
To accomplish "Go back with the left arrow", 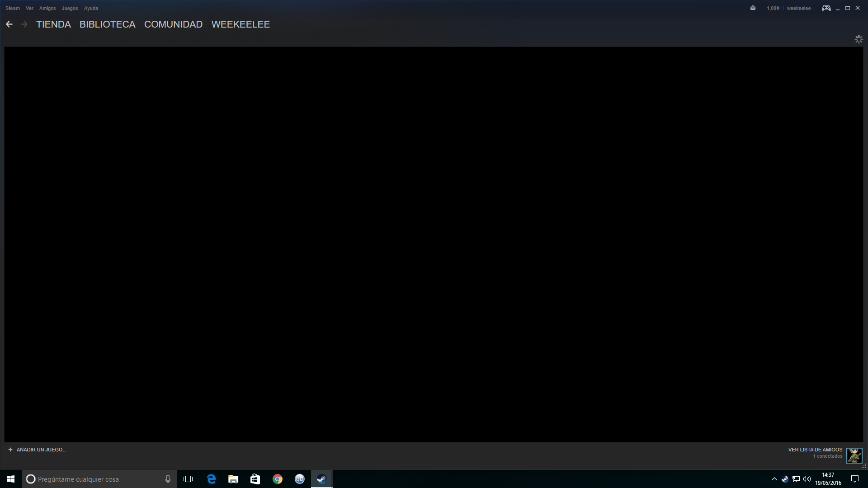I will pyautogui.click(x=9, y=24).
